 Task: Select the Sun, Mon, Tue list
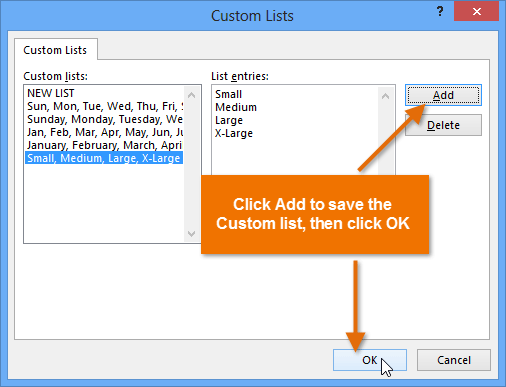pyautogui.click(x=104, y=106)
